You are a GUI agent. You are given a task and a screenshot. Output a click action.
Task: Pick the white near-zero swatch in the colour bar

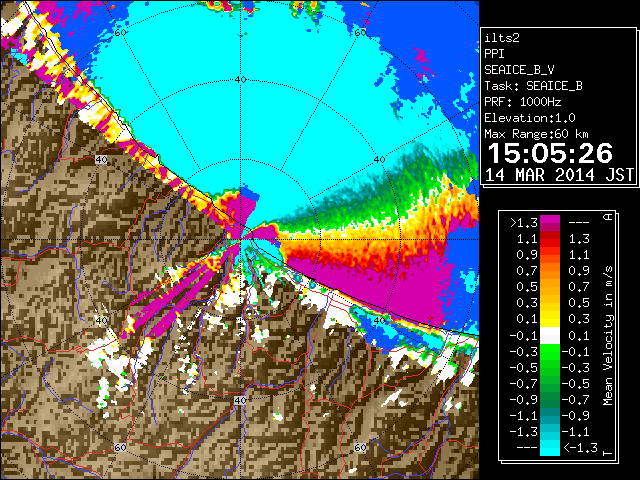click(x=550, y=336)
